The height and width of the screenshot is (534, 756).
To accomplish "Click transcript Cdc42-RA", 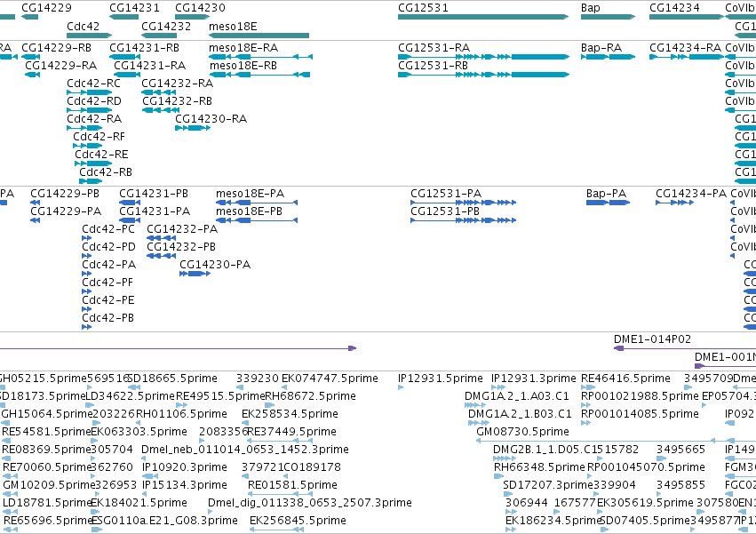I will pyautogui.click(x=94, y=119).
